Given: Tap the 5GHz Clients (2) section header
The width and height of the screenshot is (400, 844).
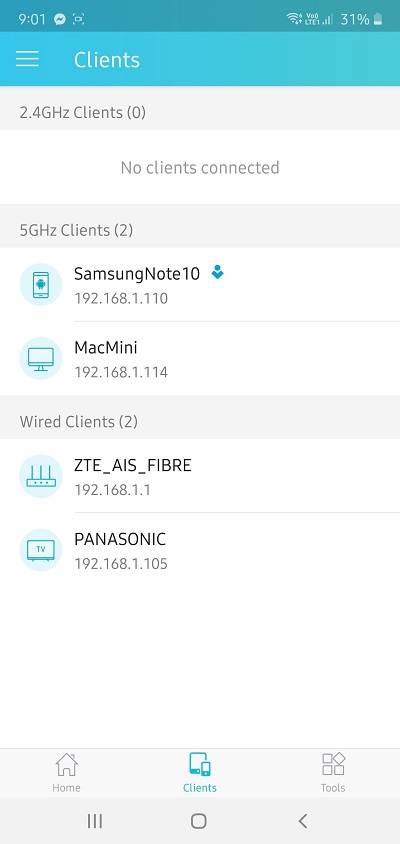Looking at the screenshot, I should tap(200, 230).
